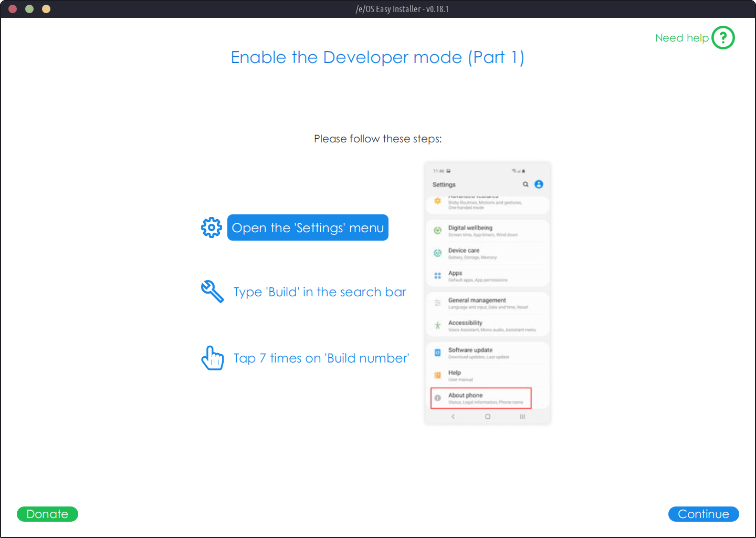Click the round home button in phone navigation bar
Viewport: 756px width, 538px height.
click(488, 417)
